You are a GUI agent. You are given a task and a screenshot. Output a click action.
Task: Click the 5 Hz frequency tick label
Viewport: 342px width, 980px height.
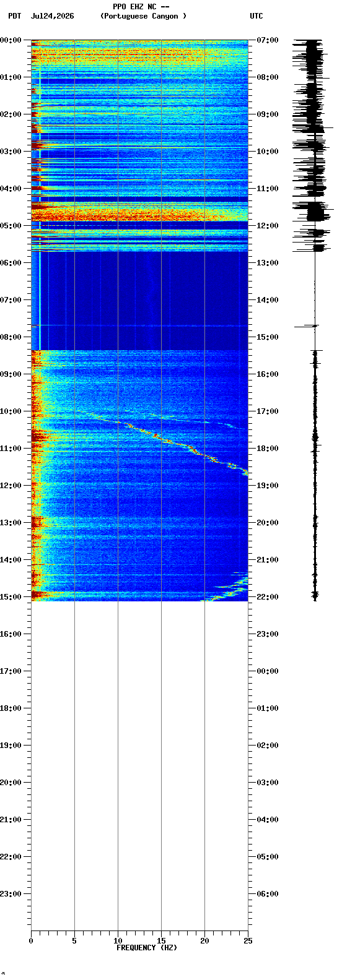[x=74, y=941]
